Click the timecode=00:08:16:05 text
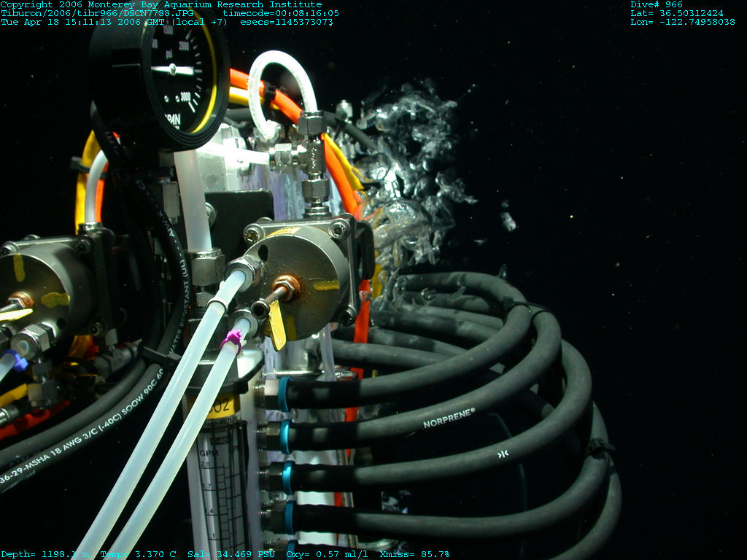 tap(281, 13)
